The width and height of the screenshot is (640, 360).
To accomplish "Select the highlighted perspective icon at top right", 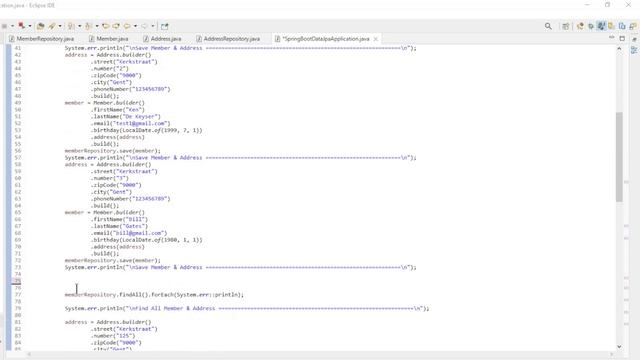I will click(601, 26).
